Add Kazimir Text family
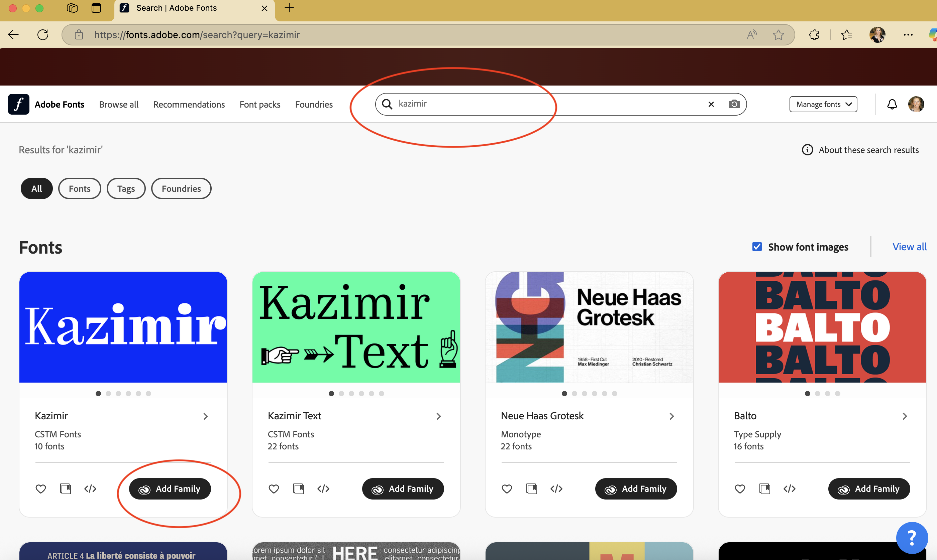 click(403, 489)
